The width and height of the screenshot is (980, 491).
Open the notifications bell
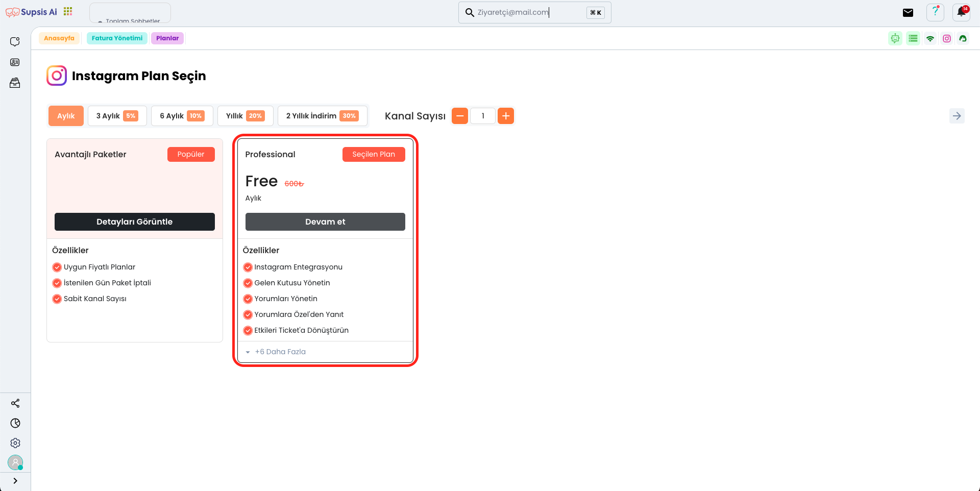[962, 12]
